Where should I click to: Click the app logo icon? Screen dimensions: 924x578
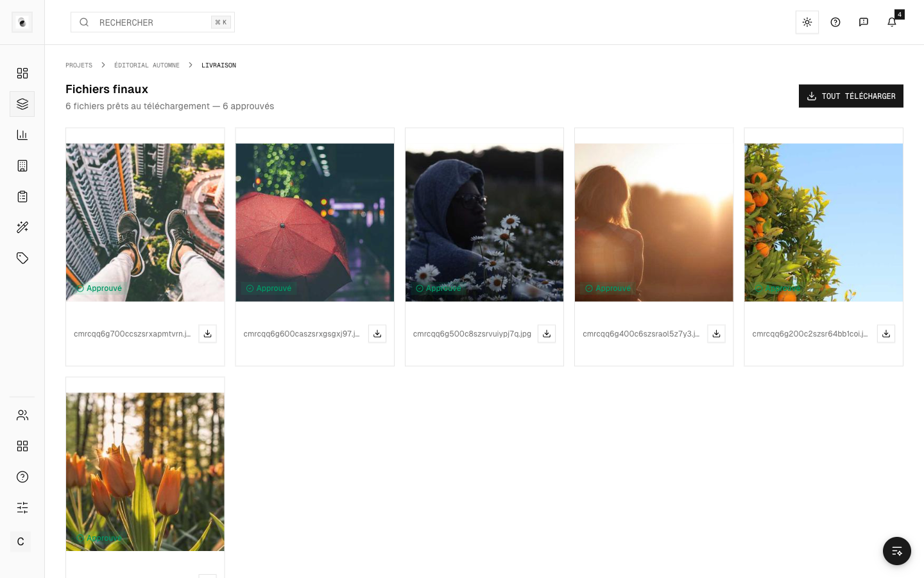pos(22,22)
